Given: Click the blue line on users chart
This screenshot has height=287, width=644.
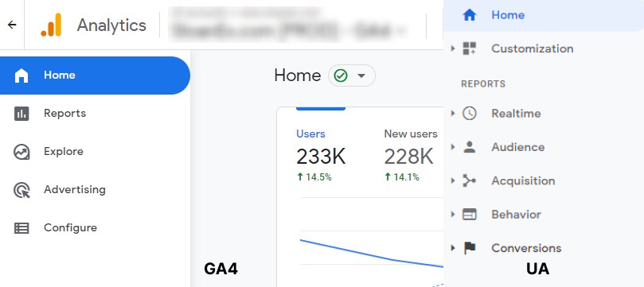Looking at the screenshot, I should pos(372,254).
